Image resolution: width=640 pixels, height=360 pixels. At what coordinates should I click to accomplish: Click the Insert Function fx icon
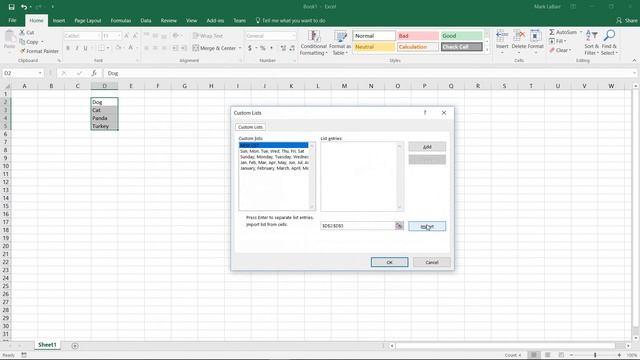tap(94, 73)
